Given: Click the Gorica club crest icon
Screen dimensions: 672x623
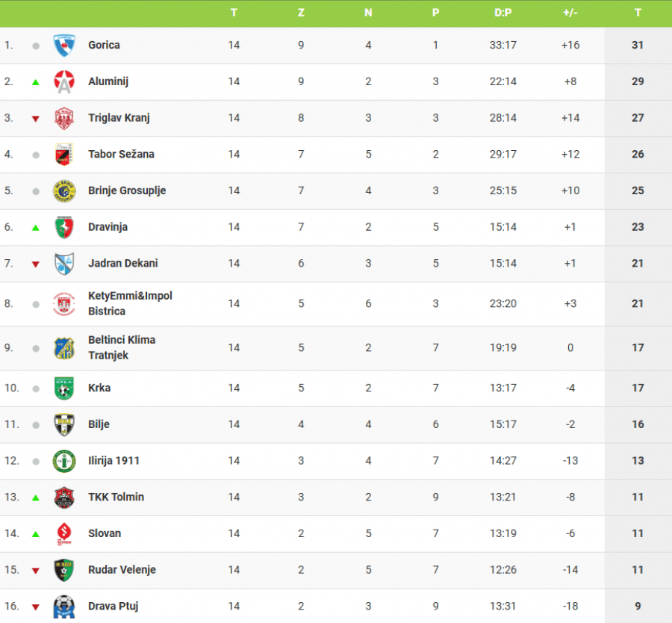Looking at the screenshot, I should point(63,46).
